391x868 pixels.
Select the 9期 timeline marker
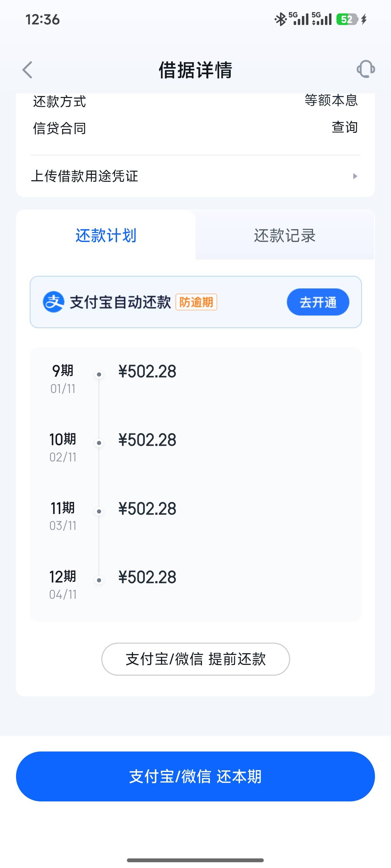pyautogui.click(x=99, y=374)
